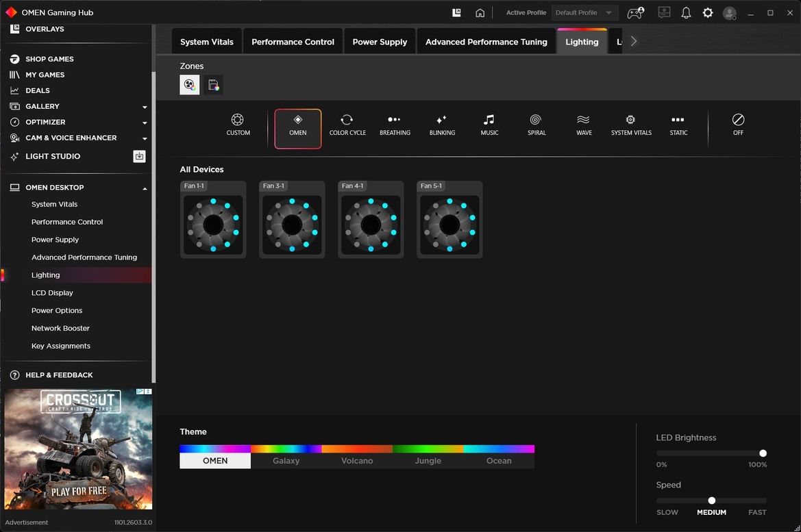
Task: Choose the Color Cycle effect
Action: pos(347,125)
